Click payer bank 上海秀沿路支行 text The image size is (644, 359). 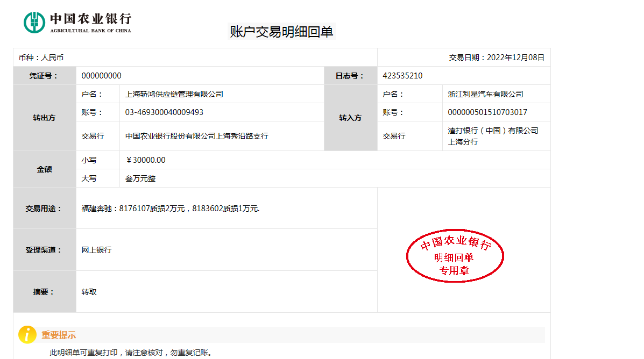196,136
